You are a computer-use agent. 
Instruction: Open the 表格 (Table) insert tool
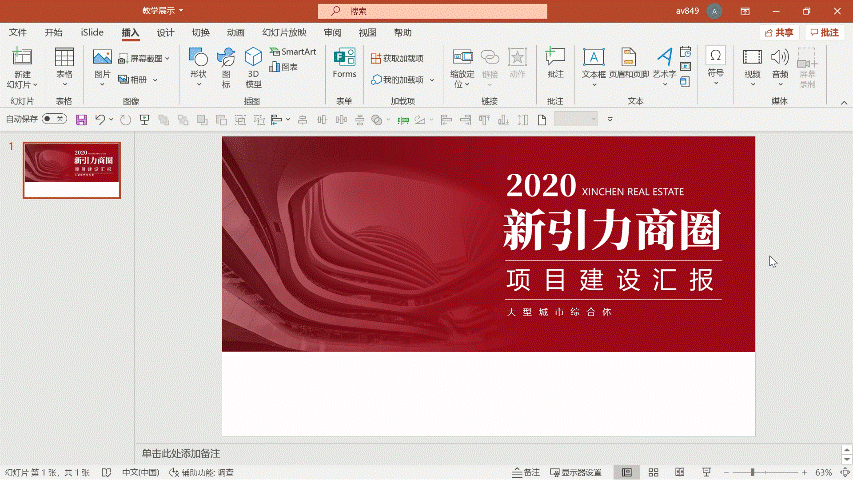pos(64,67)
